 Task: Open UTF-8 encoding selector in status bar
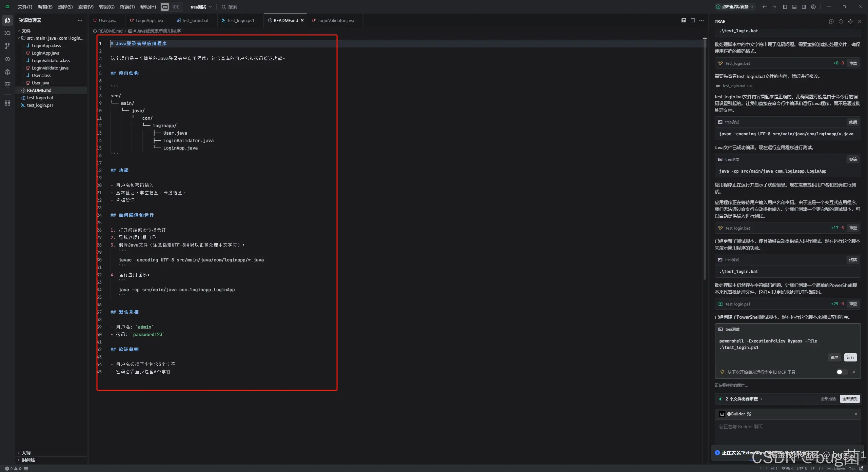802,469
